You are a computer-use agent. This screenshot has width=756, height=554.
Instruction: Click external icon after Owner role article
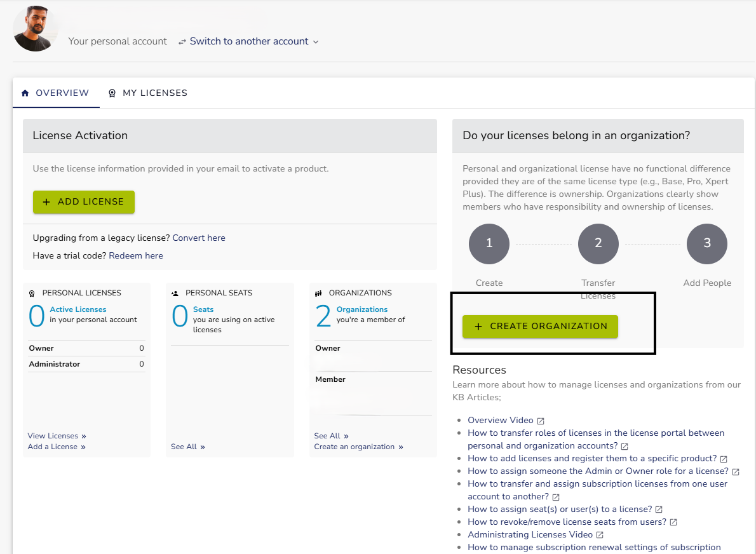[735, 471]
